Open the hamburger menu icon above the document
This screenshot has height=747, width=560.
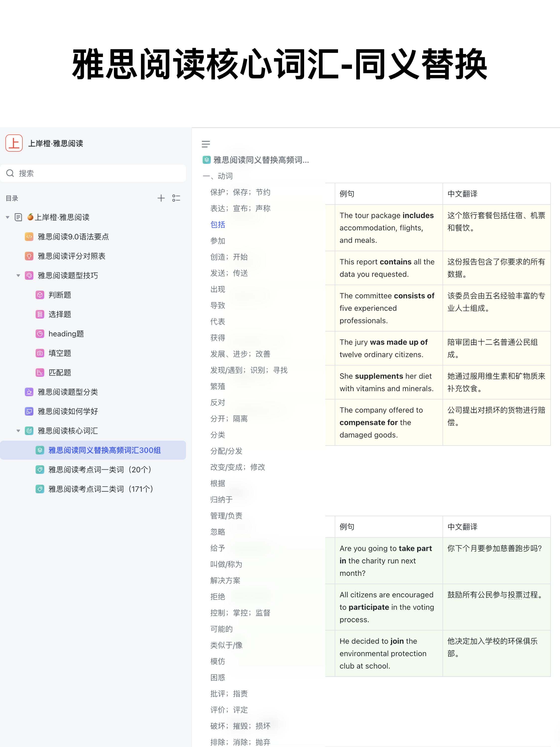(x=206, y=144)
